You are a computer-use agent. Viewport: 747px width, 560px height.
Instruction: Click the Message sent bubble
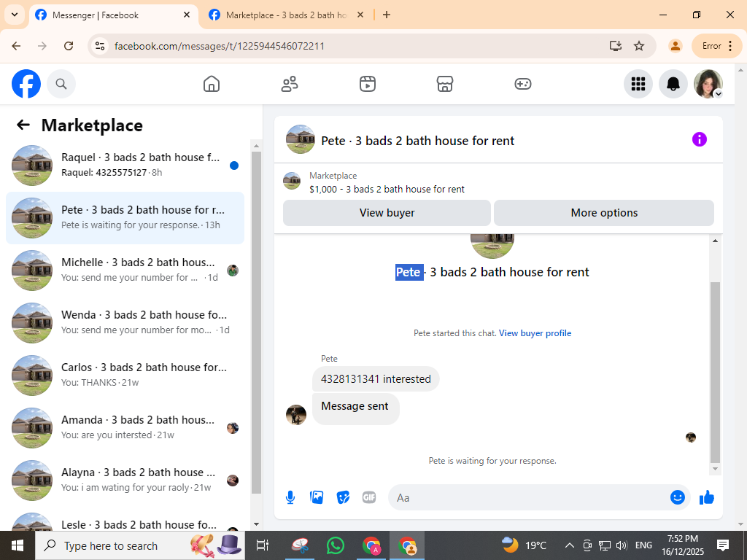(355, 408)
